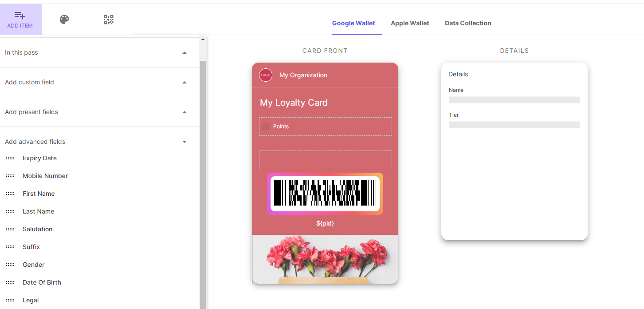644x309 pixels.
Task: Click the Tier label in Details
Action: (x=454, y=115)
